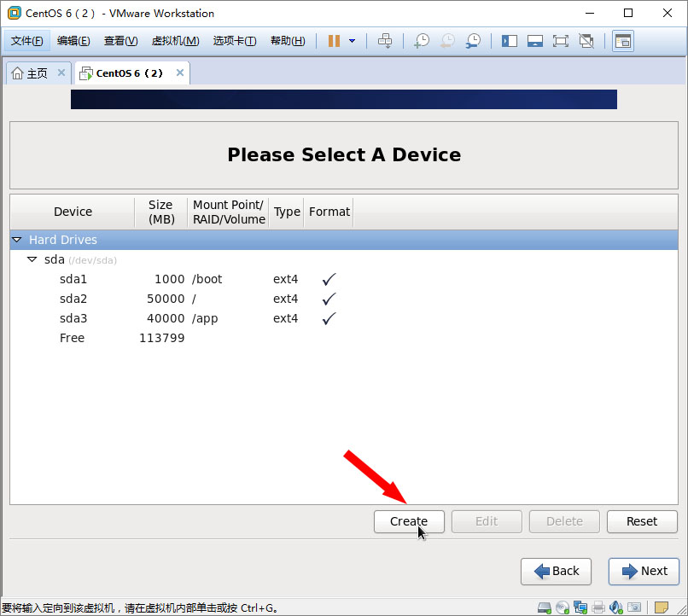The height and width of the screenshot is (616, 688).
Task: Click the pause virtual machine icon
Action: 334,41
